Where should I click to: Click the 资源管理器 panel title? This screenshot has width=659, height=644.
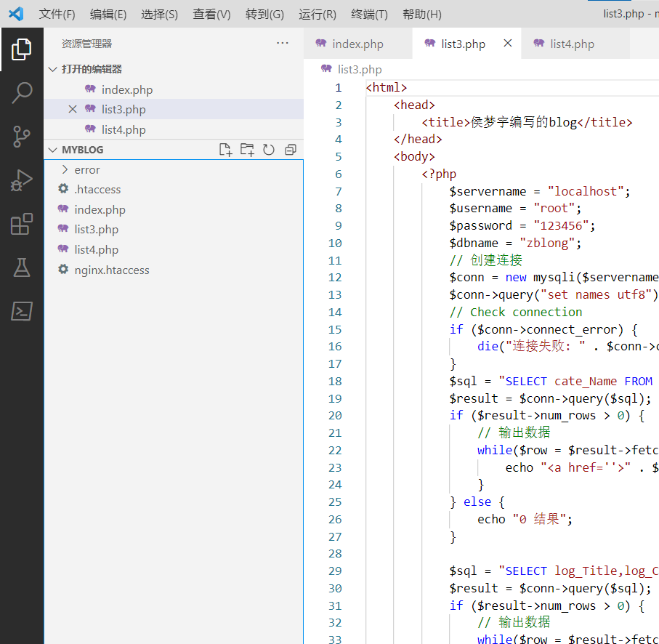87,44
